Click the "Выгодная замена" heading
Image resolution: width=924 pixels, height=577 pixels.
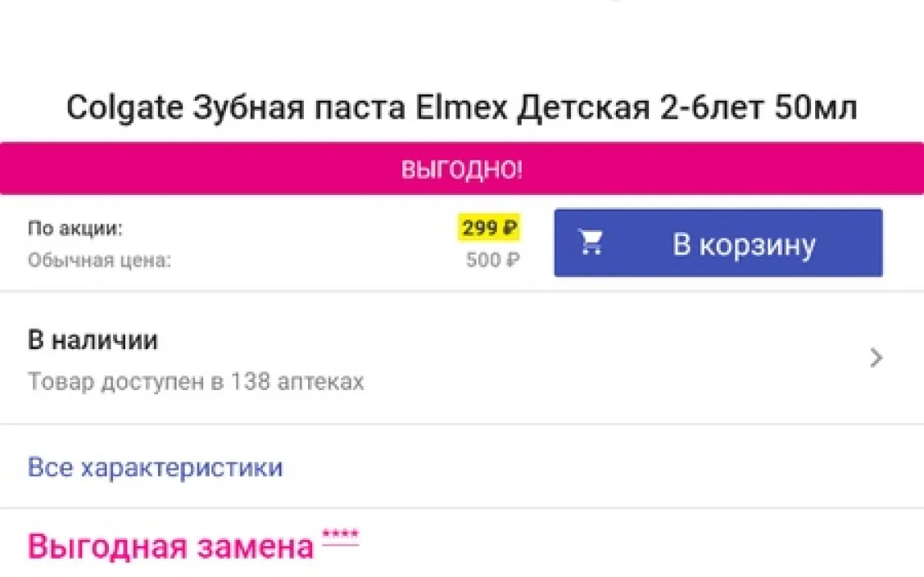click(x=170, y=546)
